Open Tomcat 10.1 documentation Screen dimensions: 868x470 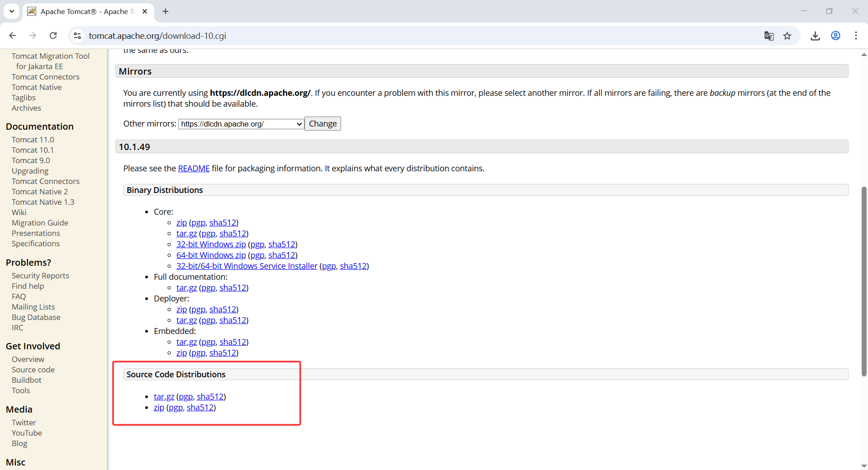point(33,150)
